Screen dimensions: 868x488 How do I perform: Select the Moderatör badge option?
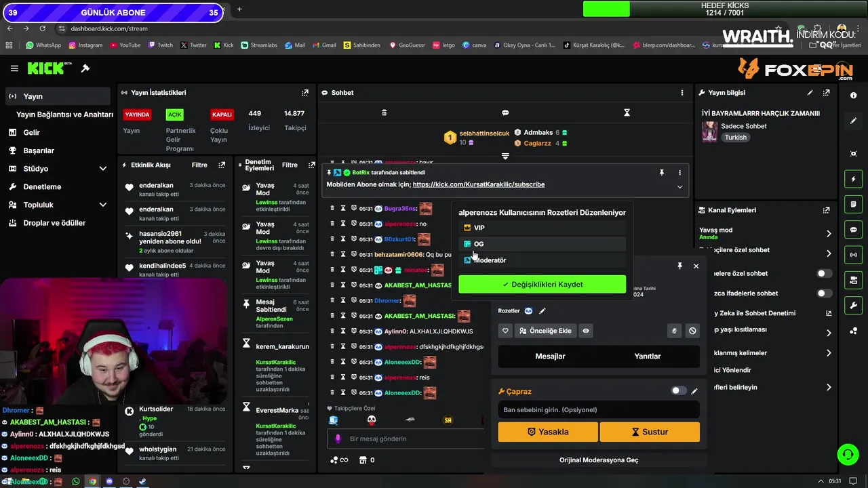542,260
